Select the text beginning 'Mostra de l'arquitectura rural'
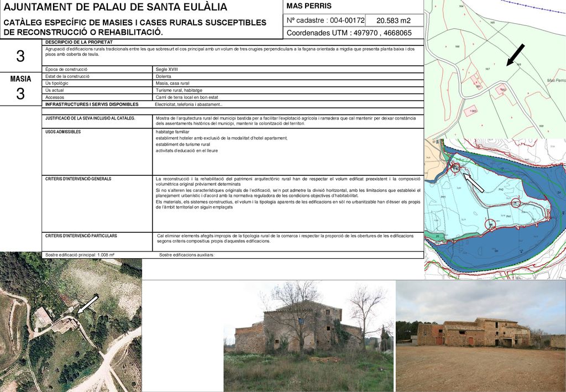This screenshot has height=392, width=566. pyautogui.click(x=286, y=121)
